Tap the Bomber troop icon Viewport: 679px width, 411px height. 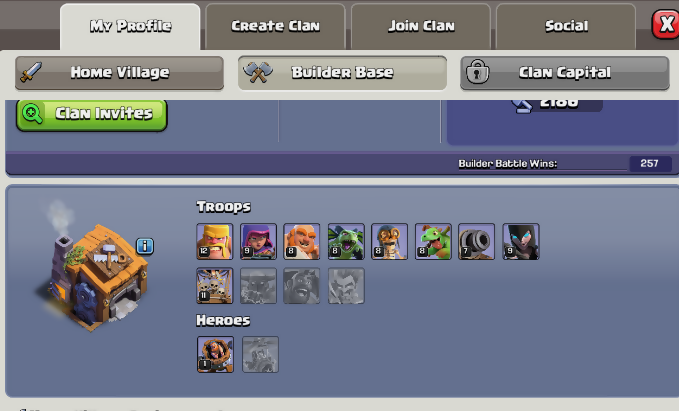(x=389, y=242)
